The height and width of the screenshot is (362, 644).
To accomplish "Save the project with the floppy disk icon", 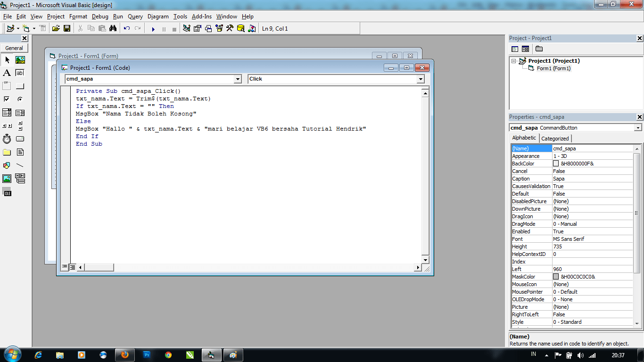I will tap(67, 29).
